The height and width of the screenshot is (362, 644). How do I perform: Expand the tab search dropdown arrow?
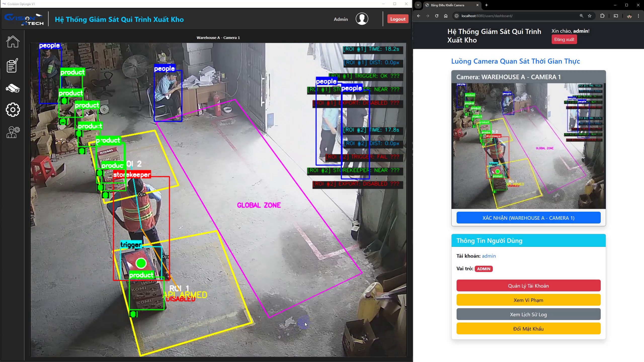[x=418, y=5]
